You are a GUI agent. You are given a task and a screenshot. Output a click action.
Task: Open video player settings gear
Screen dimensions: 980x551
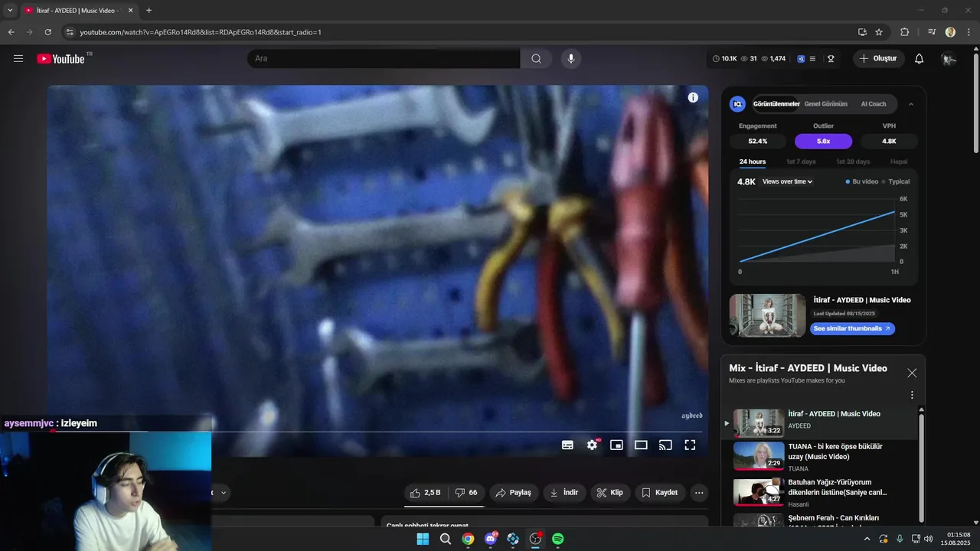coord(593,445)
